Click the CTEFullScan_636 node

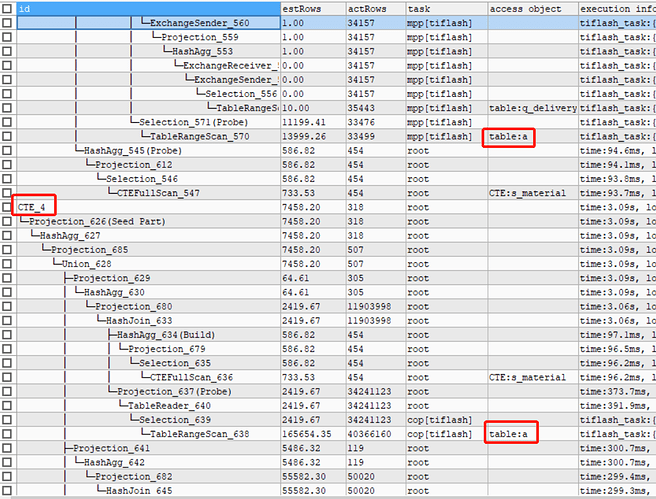pyautogui.click(x=191, y=377)
